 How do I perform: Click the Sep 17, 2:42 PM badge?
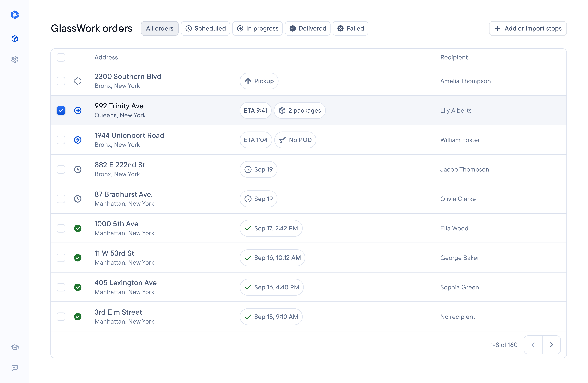point(271,228)
